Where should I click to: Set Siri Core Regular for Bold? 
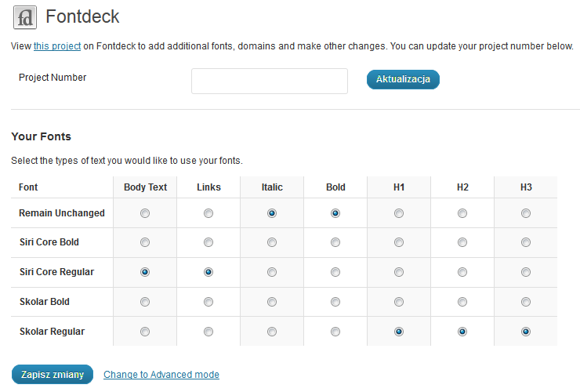pyautogui.click(x=335, y=272)
